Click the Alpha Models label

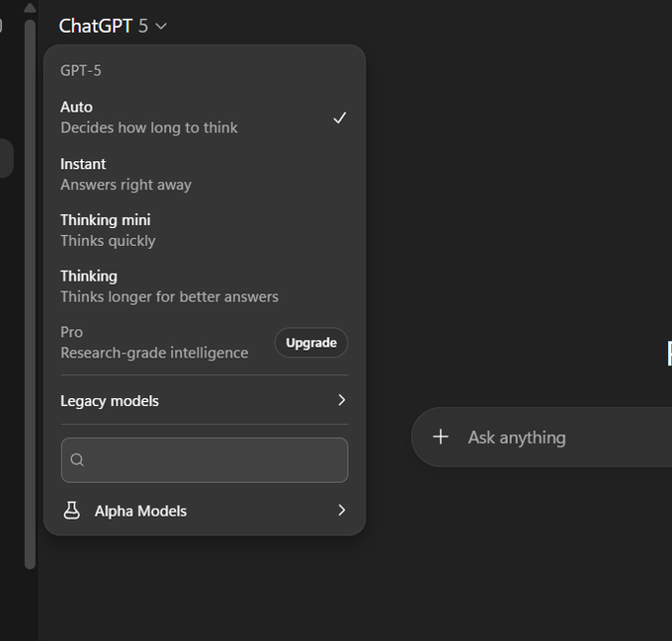click(x=140, y=511)
